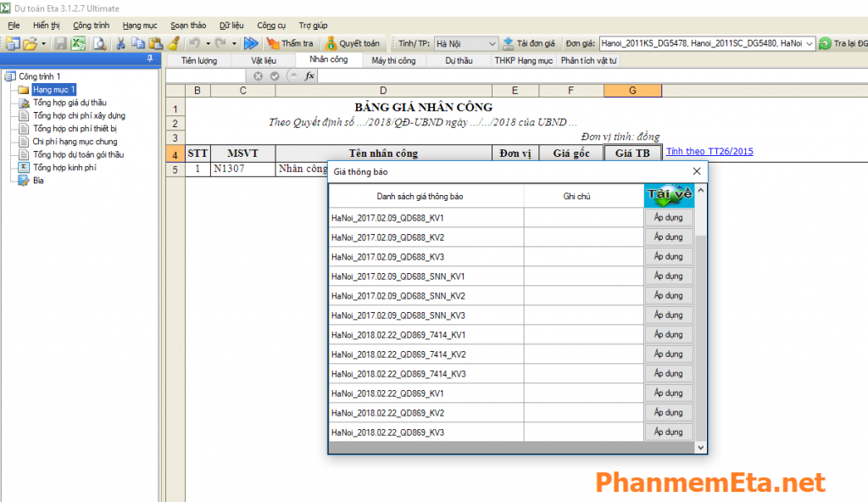Close the Giá thông báo dialog
Screen dimensions: 868x502
[697, 171]
